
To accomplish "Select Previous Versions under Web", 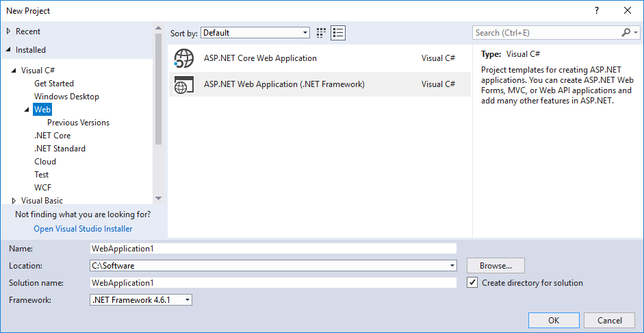I will click(x=79, y=123).
